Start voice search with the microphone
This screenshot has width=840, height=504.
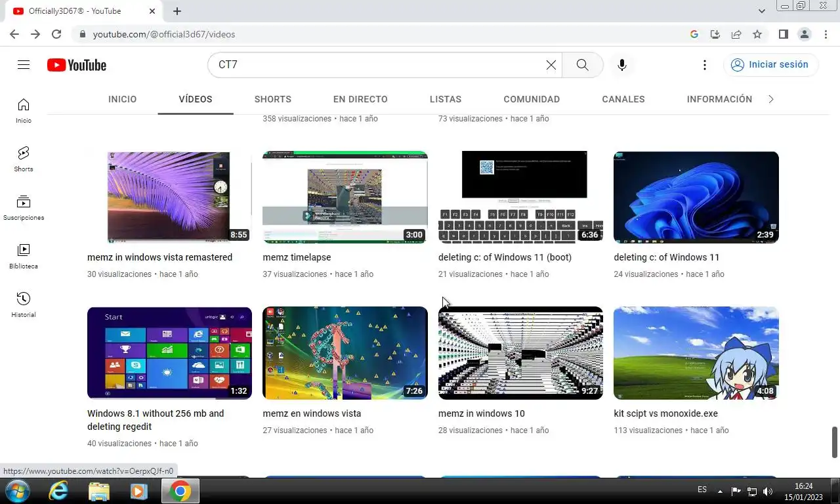(622, 65)
